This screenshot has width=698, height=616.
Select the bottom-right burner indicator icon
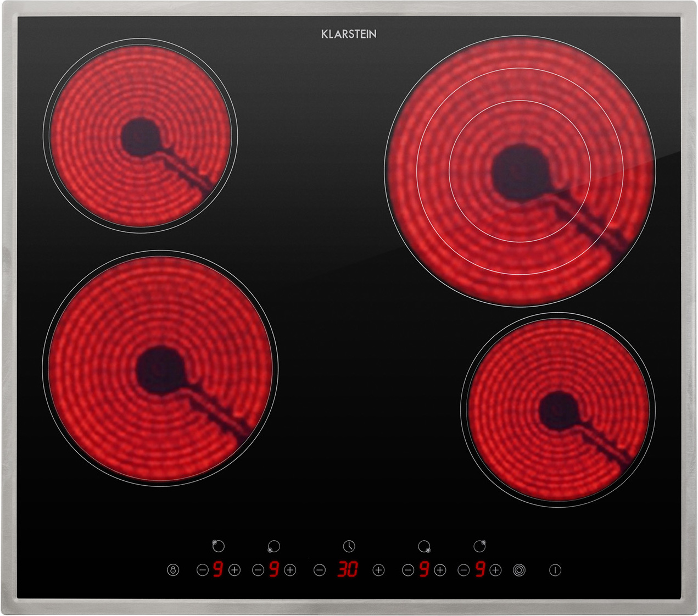pyautogui.click(x=424, y=546)
